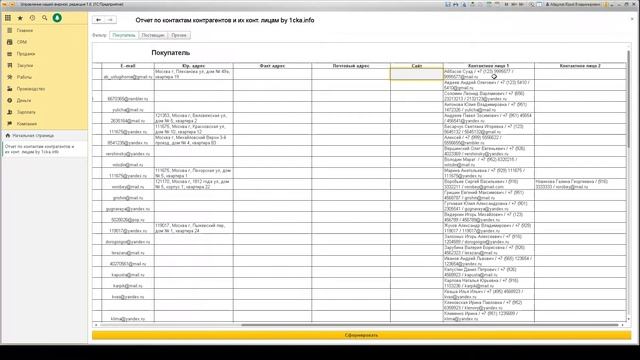Click the Print icon in the title bar
640x360 pixels.
click(x=456, y=4)
